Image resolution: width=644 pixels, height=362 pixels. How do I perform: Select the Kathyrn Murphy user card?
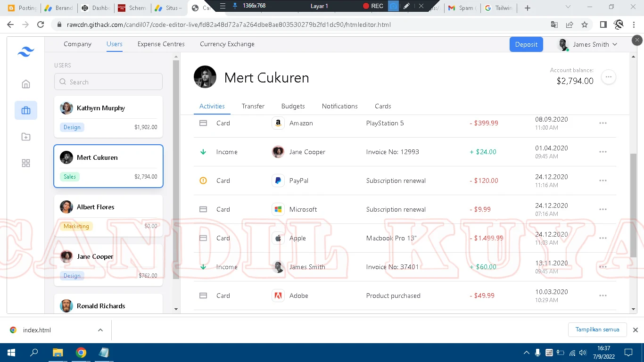tap(108, 117)
